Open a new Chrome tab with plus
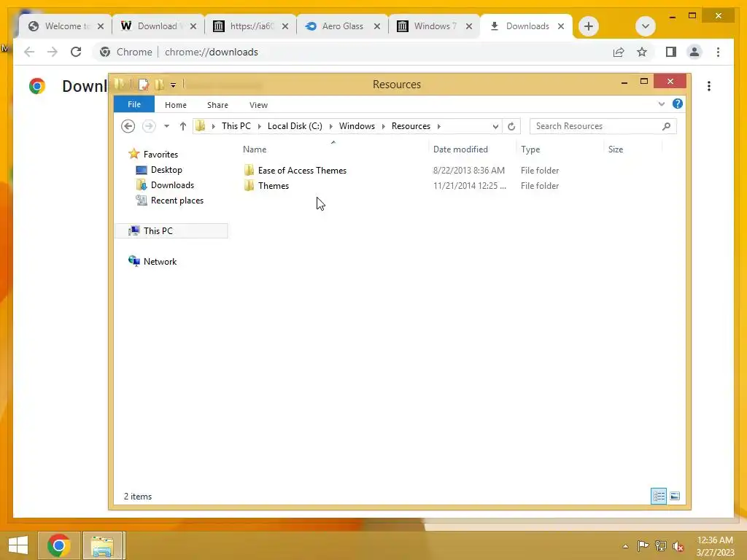Viewport: 747px width, 560px height. click(x=589, y=26)
